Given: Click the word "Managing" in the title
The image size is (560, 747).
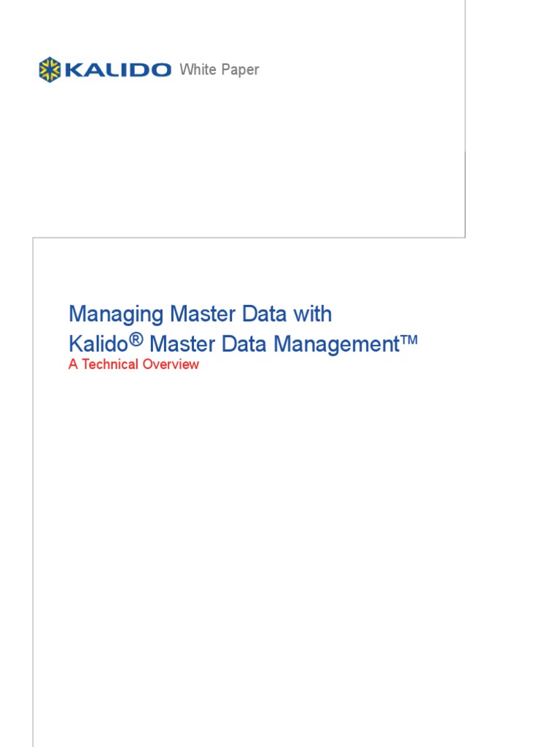Looking at the screenshot, I should click(x=116, y=315).
